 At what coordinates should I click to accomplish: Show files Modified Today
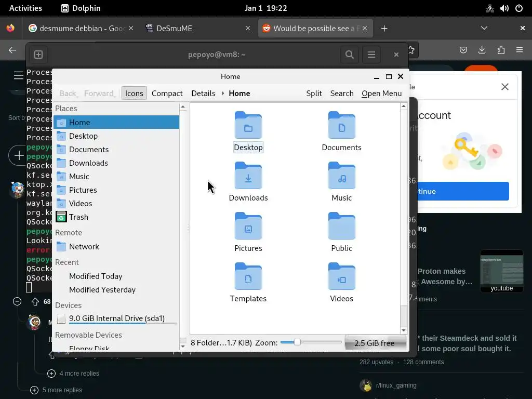pyautogui.click(x=116, y=276)
